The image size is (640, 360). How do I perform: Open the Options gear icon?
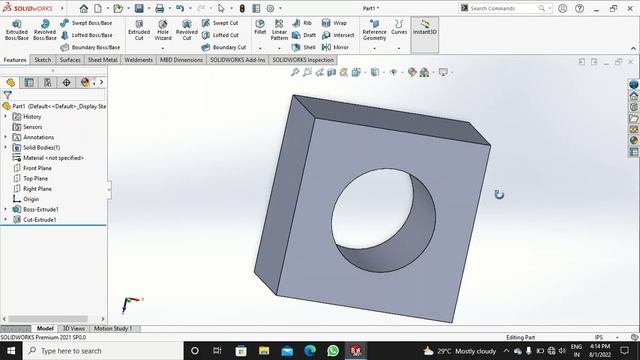click(270, 8)
